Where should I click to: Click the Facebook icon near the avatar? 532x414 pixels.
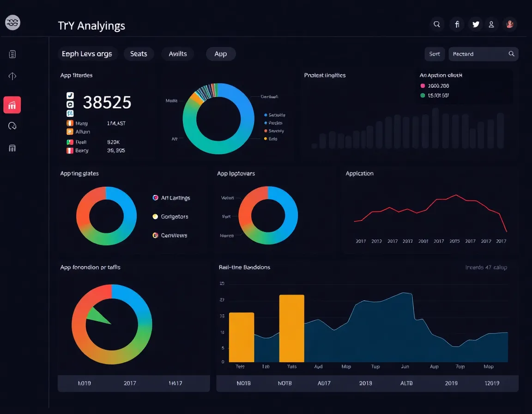click(x=457, y=24)
